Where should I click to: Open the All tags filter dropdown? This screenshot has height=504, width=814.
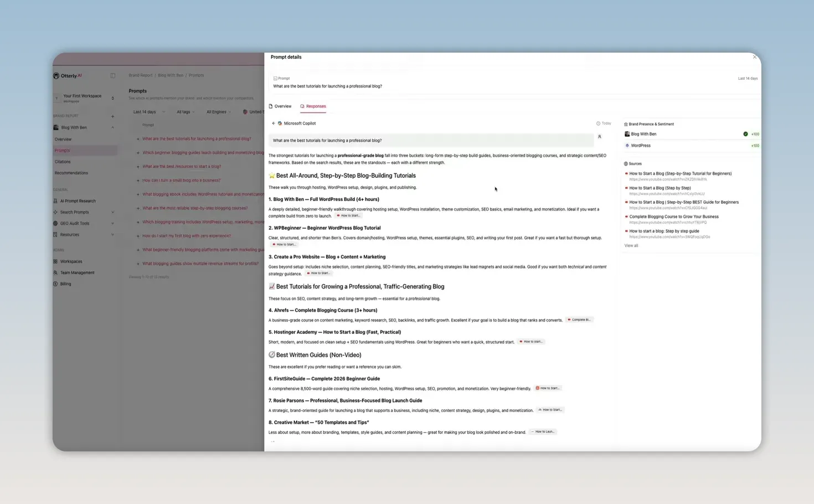point(186,112)
